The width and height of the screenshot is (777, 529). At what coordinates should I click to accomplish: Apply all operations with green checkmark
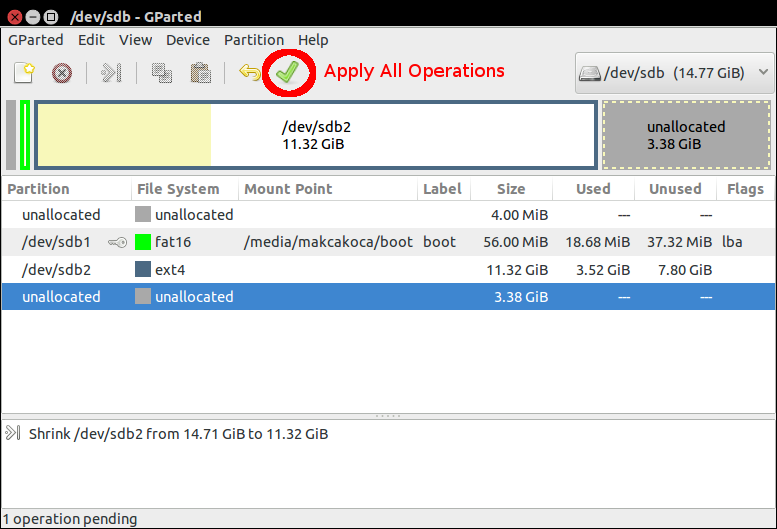click(288, 72)
